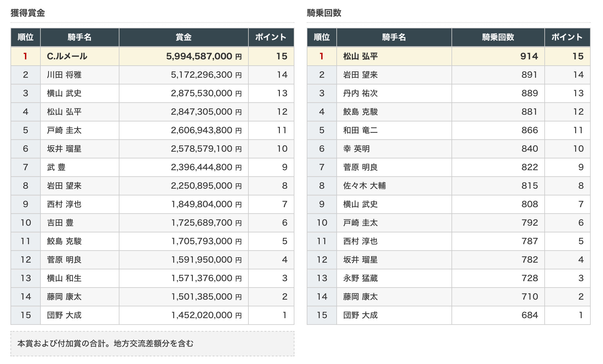Select 吉田 豊 in tenth place row
The height and width of the screenshot is (364, 603).
(x=60, y=223)
